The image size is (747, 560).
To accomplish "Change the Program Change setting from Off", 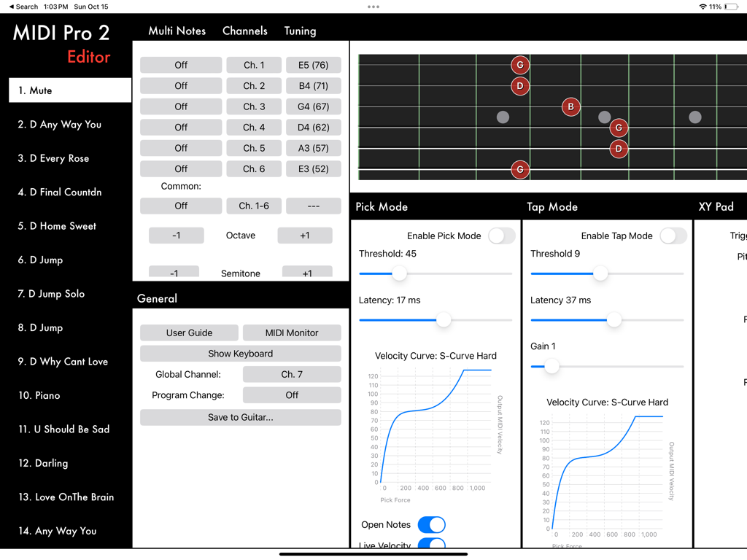I will tap(292, 394).
